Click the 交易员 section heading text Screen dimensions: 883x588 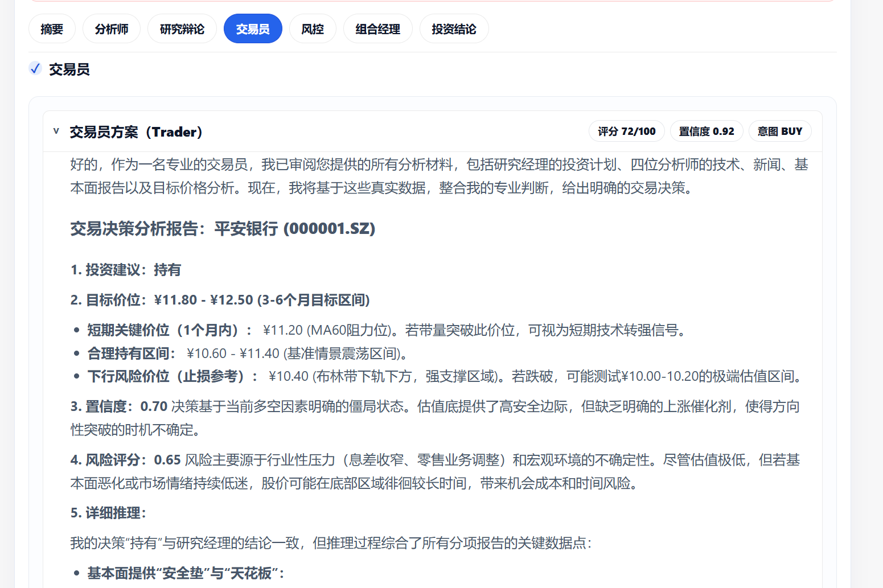pos(69,69)
